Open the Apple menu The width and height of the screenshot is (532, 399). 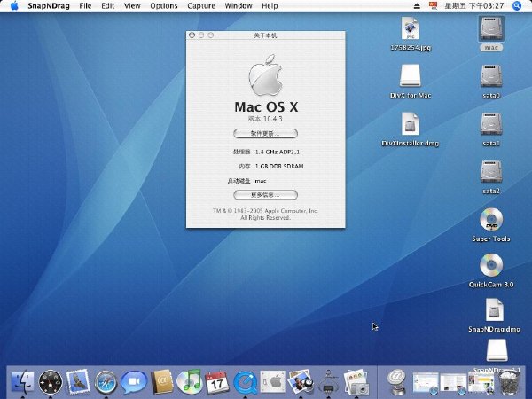click(x=14, y=6)
